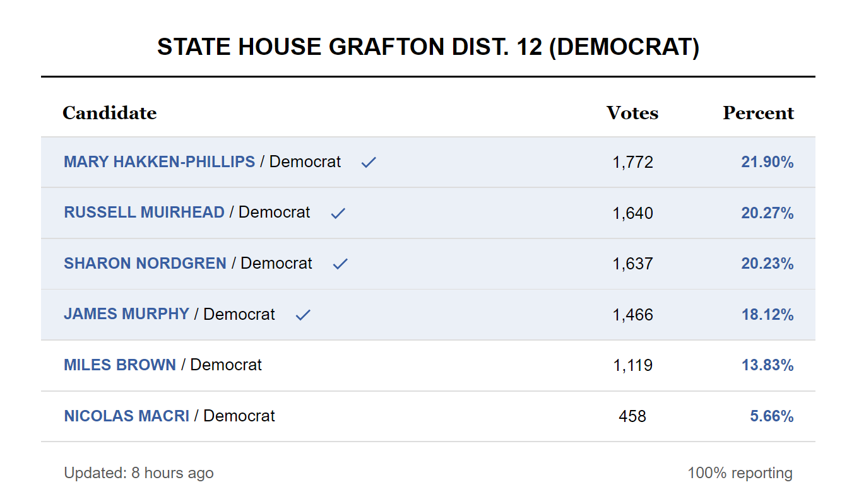Click the 5.66% percentage for Macri

[771, 416]
